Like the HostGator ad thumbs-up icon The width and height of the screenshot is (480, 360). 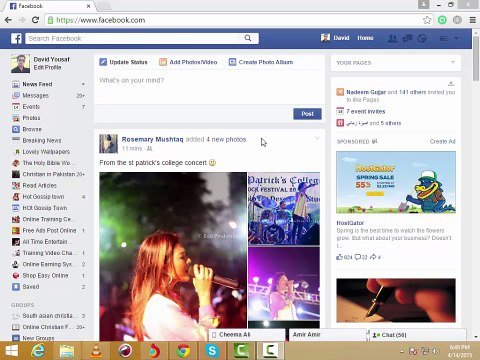[340, 257]
